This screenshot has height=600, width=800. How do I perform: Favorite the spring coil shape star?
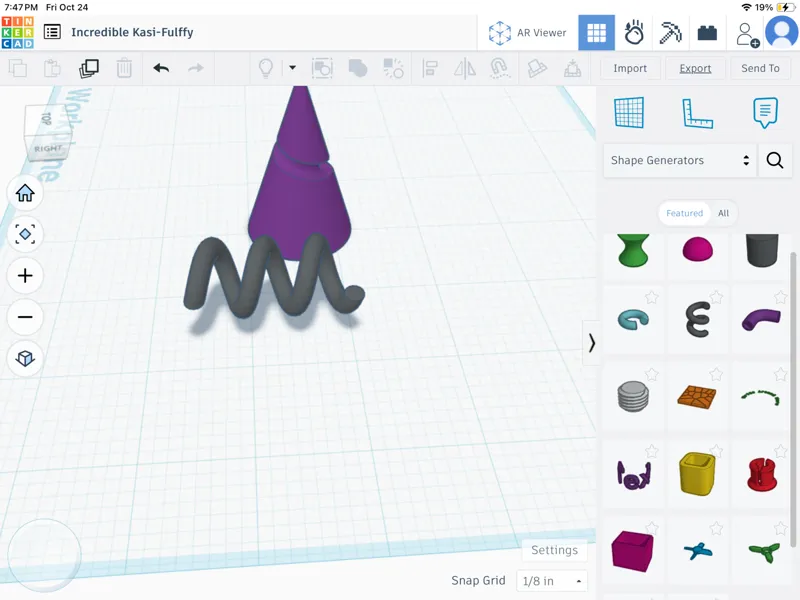tap(716, 297)
